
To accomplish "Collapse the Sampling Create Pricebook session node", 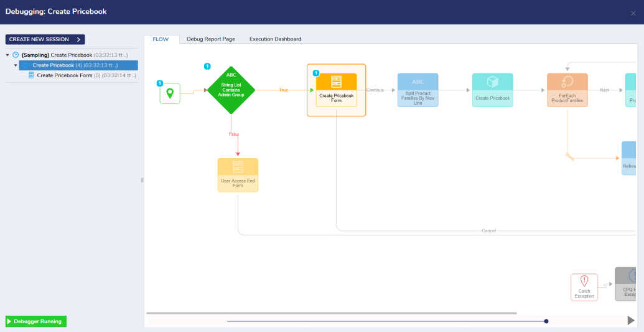I will click(x=7, y=55).
